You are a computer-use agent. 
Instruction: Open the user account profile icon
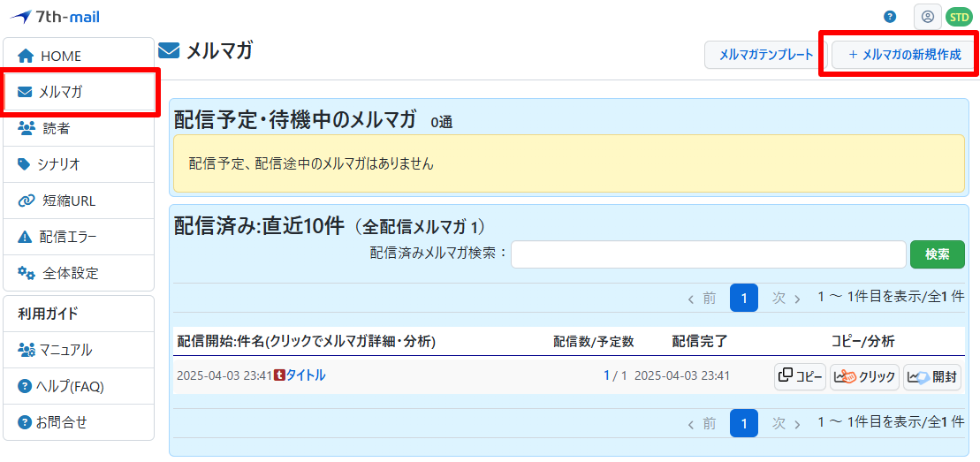[927, 17]
